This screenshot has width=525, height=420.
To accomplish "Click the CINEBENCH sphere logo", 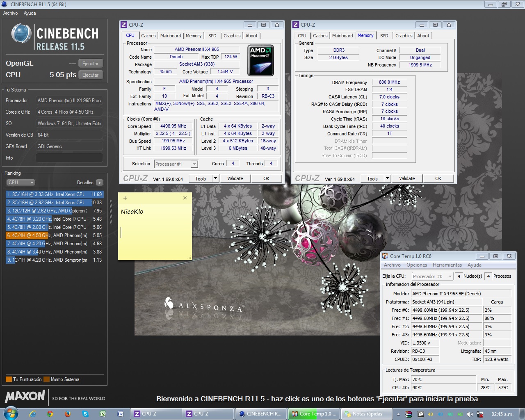I will tap(21, 34).
